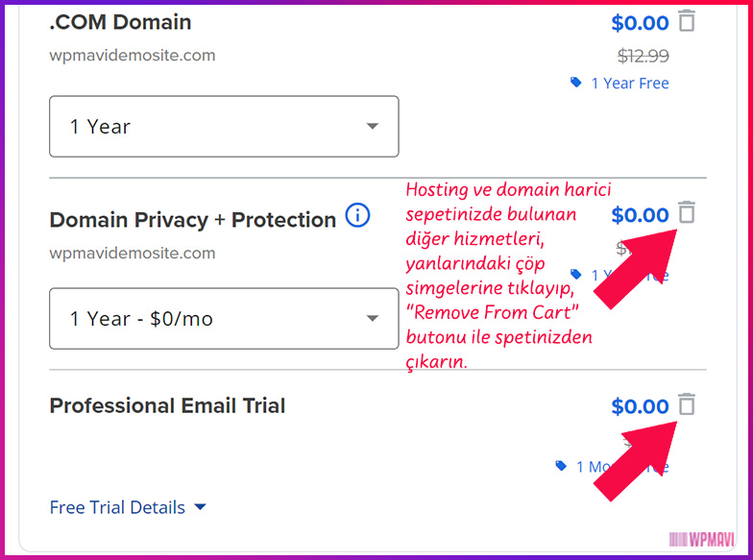This screenshot has height=560, width=753.
Task: Click the "Professional Email Trial" title
Action: (167, 405)
